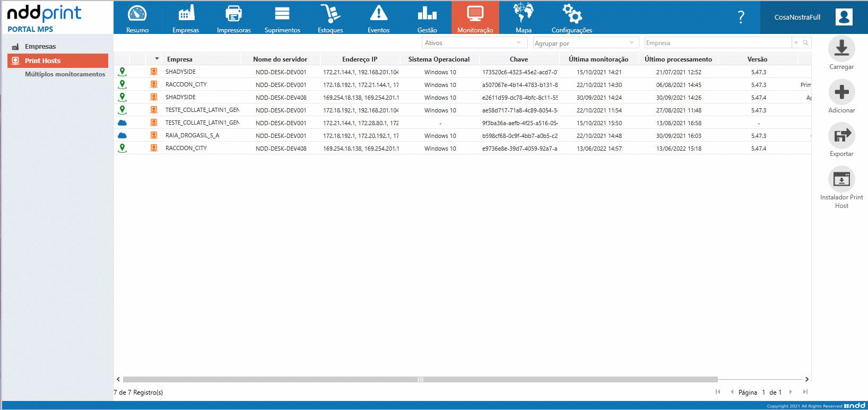Open Configurações gear icon
The width and height of the screenshot is (868, 410).
coord(572,14)
